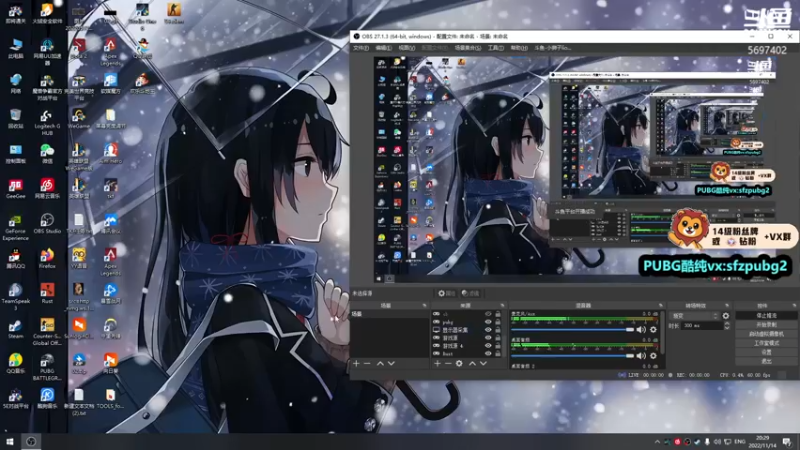The width and height of the screenshot is (800, 450).
Task: Toggle visibility of the source ending in 4
Action: tap(488, 345)
